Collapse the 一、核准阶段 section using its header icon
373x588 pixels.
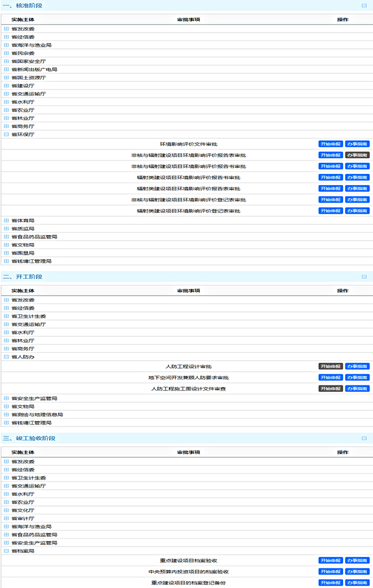click(364, 6)
